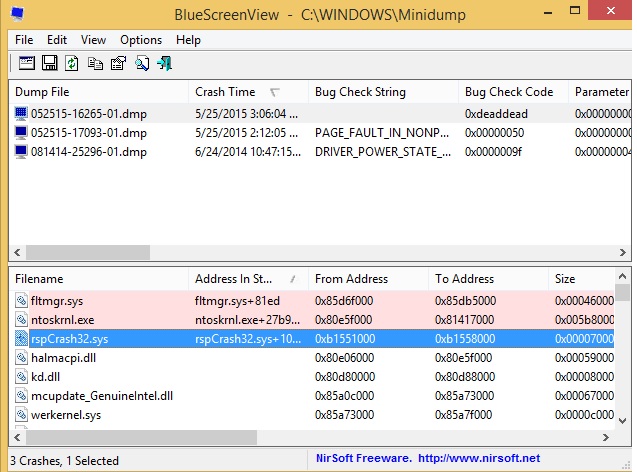Click the ntoskrnl.exe file icon
This screenshot has height=472, width=637.
click(22, 320)
